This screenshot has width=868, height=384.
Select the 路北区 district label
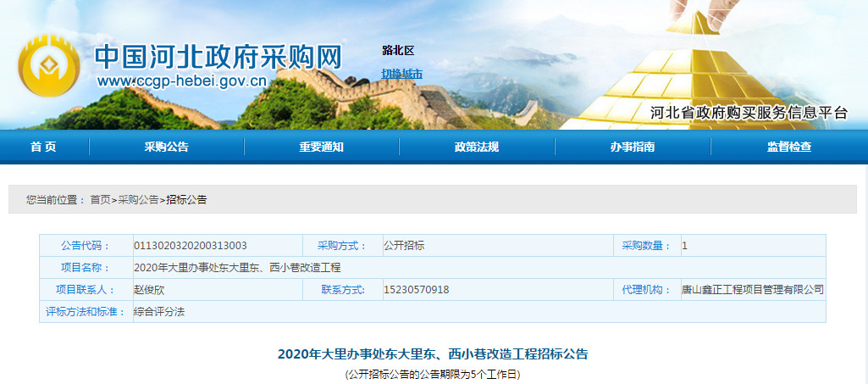point(398,51)
